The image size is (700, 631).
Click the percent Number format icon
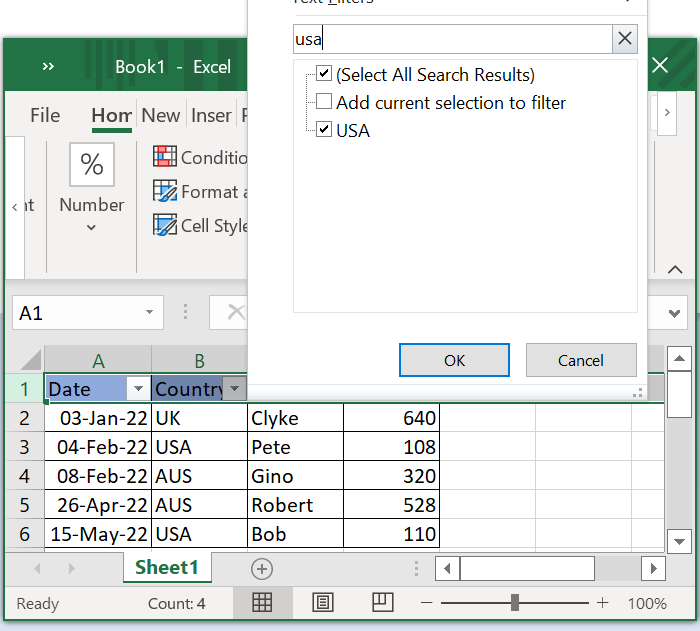pyautogui.click(x=92, y=164)
